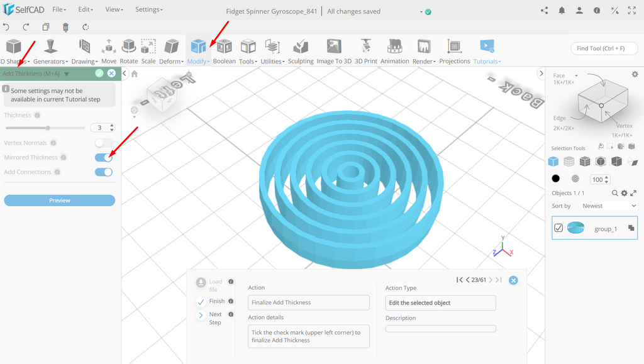This screenshot has width=644, height=364.
Task: Click the home view icon in viewport
Action: click(x=135, y=74)
